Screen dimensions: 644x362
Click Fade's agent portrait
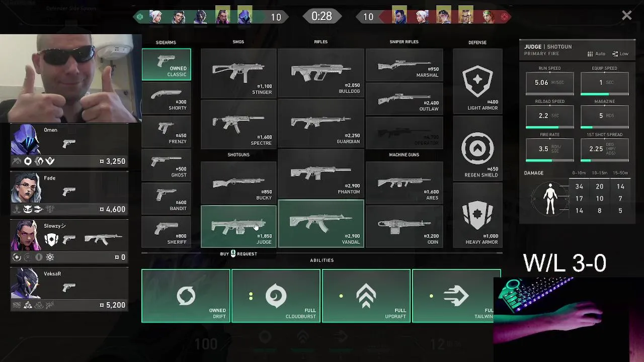[26, 188]
